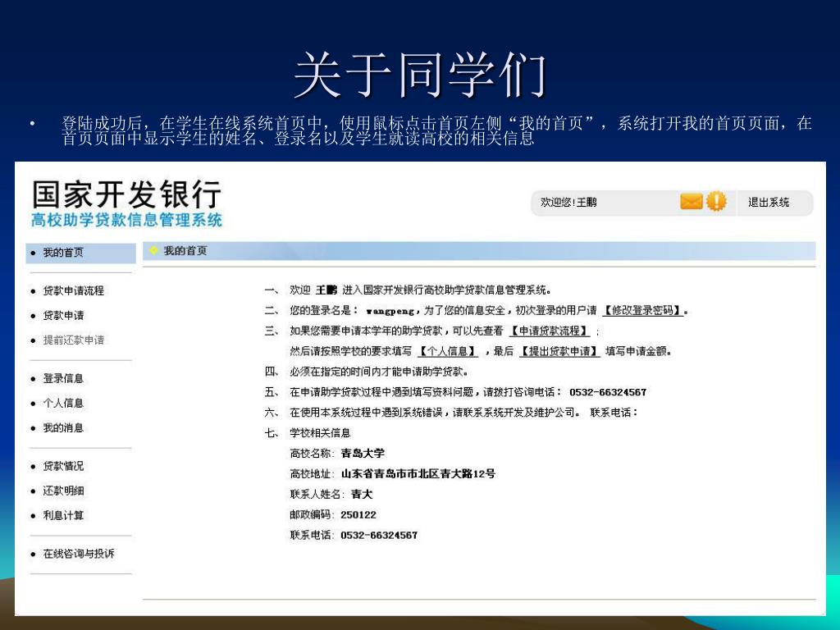The width and height of the screenshot is (840, 630).
Task: View 贷款情况 from the left menu
Action: pyautogui.click(x=63, y=467)
